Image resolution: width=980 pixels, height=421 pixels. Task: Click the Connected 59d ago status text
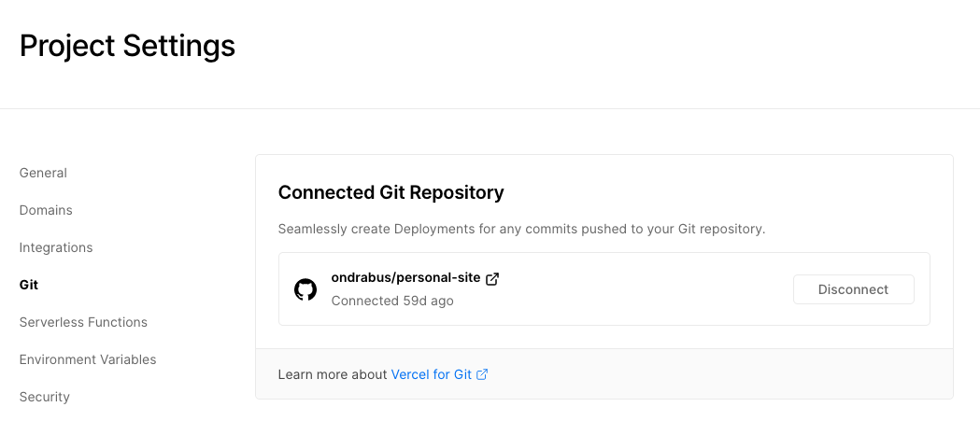(392, 301)
